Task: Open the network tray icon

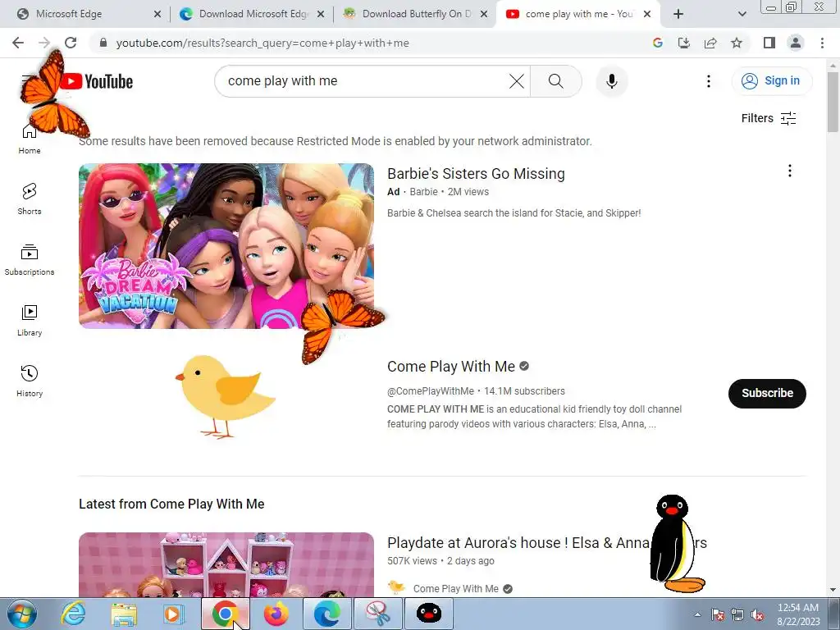Action: 737,615
